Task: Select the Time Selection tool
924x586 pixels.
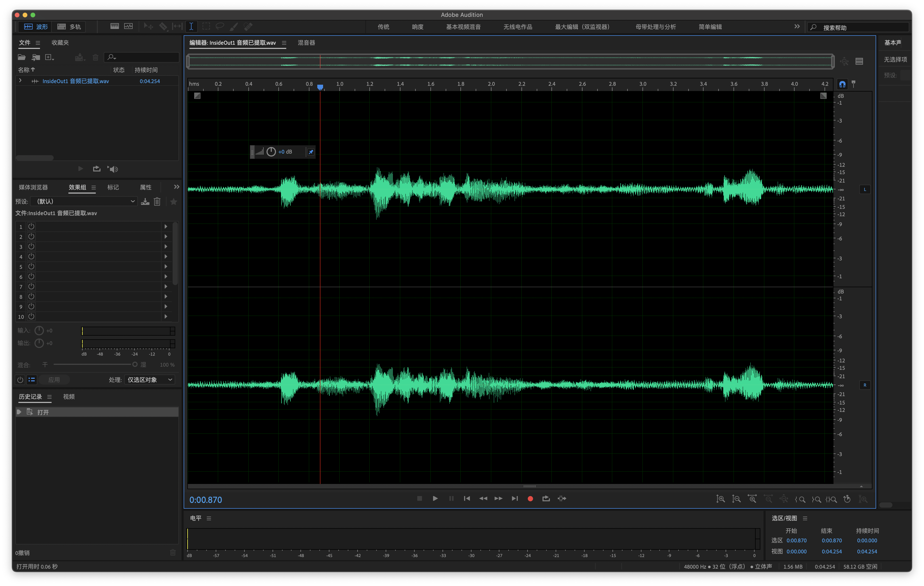Action: pyautogui.click(x=191, y=27)
